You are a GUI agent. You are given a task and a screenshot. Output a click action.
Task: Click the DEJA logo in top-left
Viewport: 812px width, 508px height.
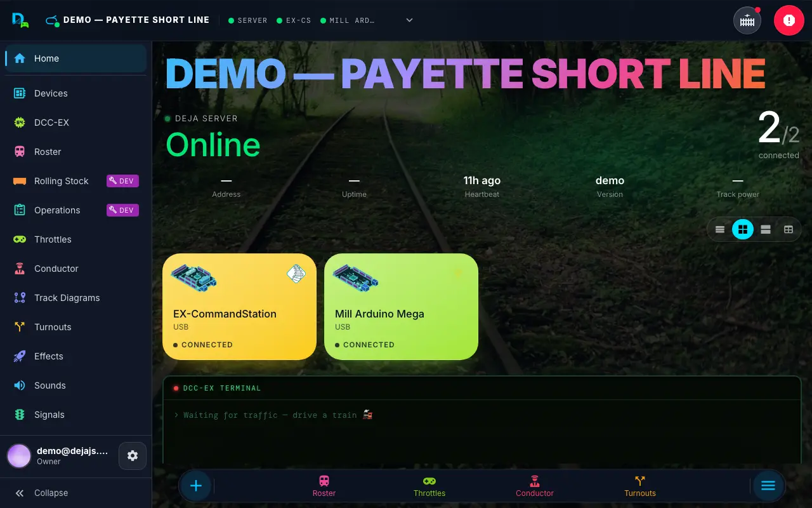[x=20, y=20]
